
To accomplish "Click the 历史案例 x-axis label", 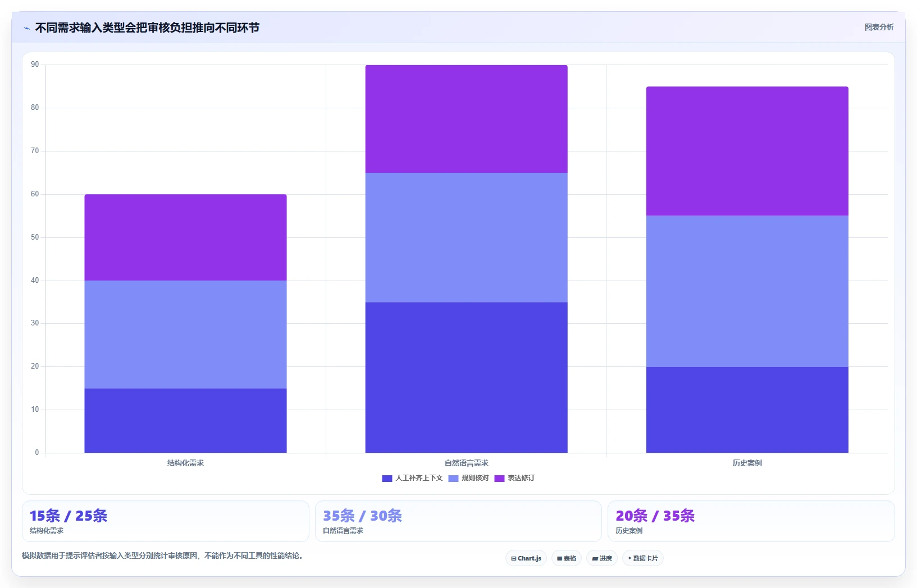I will pyautogui.click(x=747, y=463).
